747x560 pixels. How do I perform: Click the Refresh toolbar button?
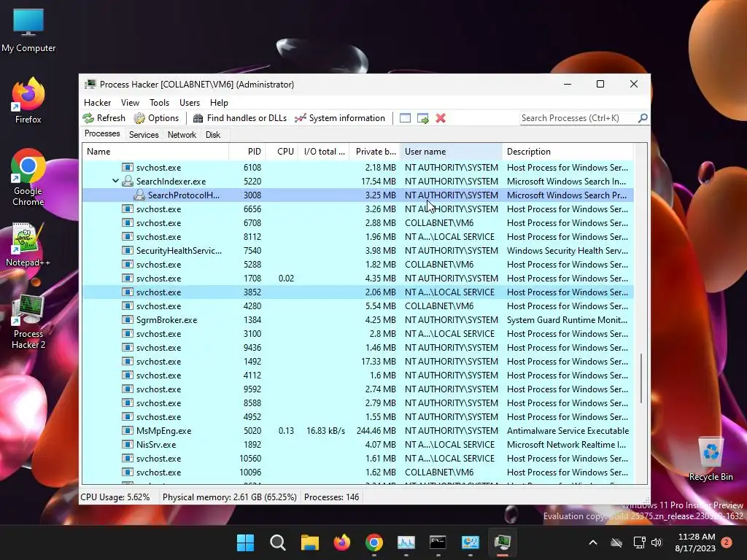coord(104,118)
